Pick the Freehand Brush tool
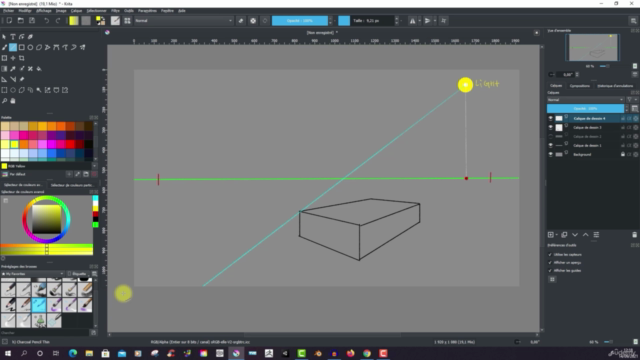This screenshot has width=640, height=360. [4, 47]
